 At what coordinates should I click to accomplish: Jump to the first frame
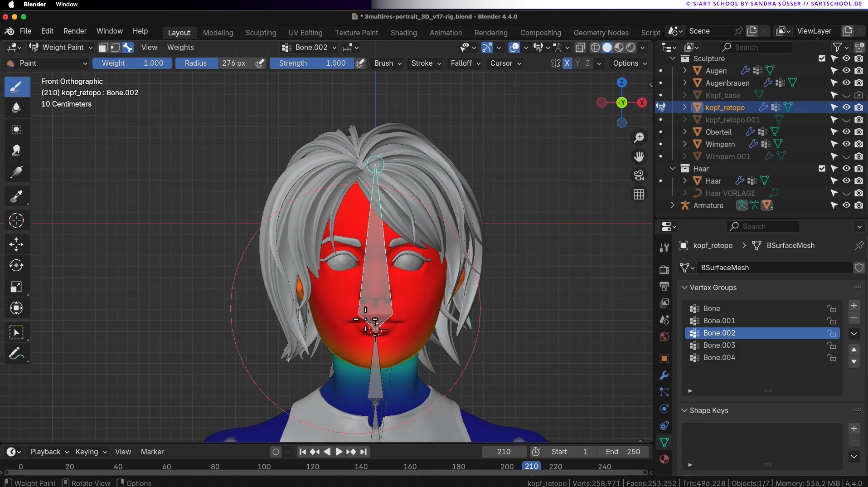pos(303,452)
